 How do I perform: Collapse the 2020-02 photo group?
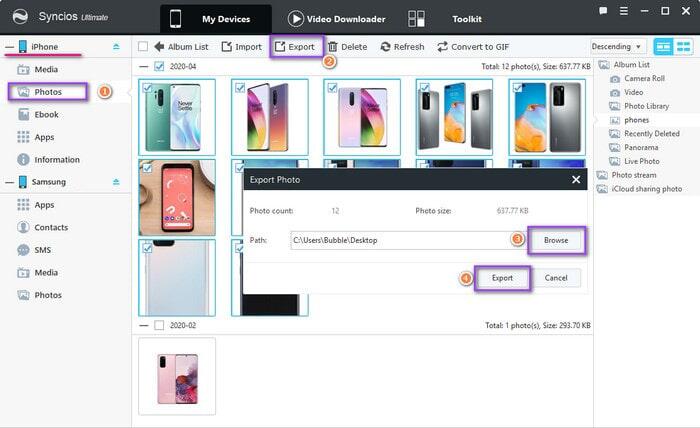pos(143,325)
